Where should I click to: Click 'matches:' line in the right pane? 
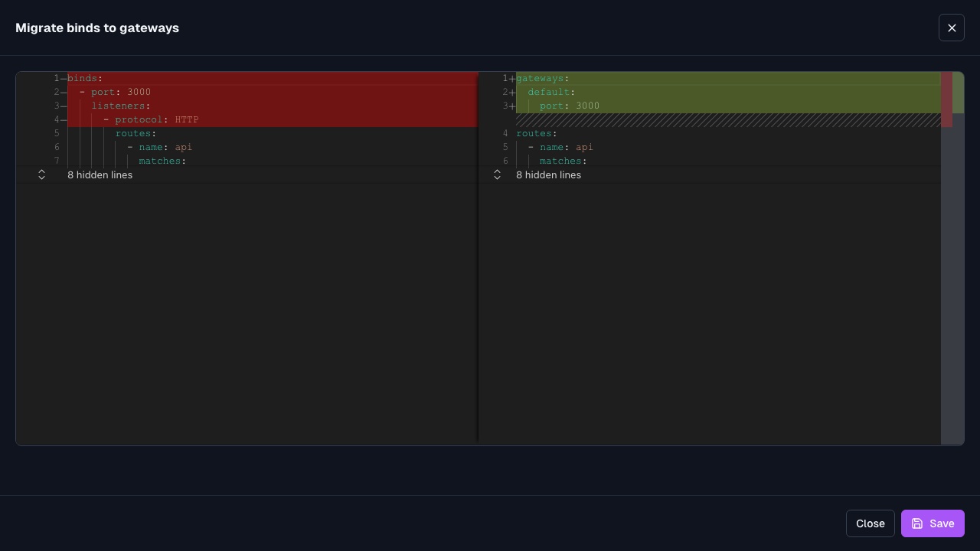pyautogui.click(x=563, y=161)
